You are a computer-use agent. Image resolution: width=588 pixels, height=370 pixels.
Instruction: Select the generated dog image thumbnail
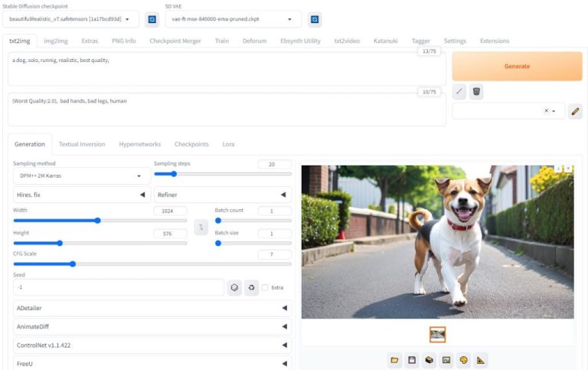click(x=437, y=335)
